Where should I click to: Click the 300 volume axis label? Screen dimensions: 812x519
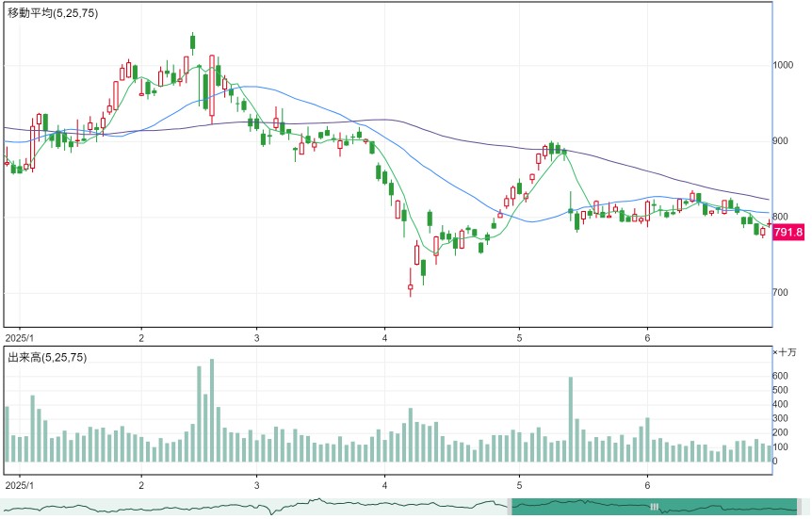tap(780, 418)
